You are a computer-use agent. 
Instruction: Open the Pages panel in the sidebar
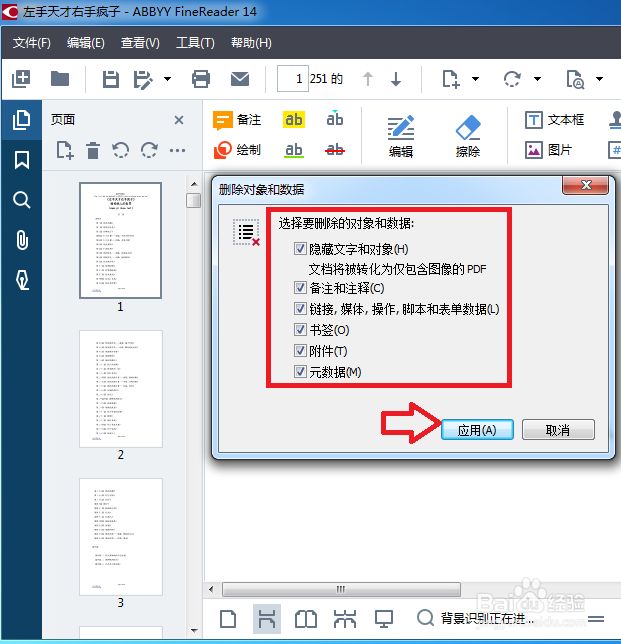[21, 120]
